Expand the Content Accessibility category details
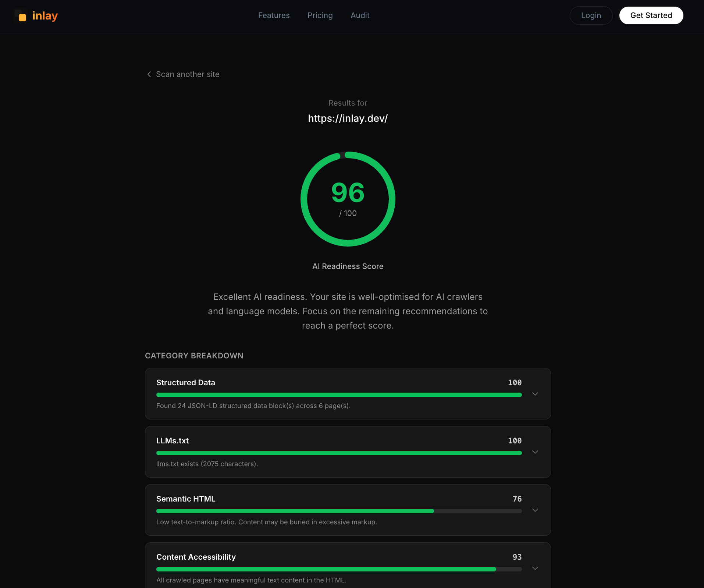The image size is (704, 588). point(535,568)
